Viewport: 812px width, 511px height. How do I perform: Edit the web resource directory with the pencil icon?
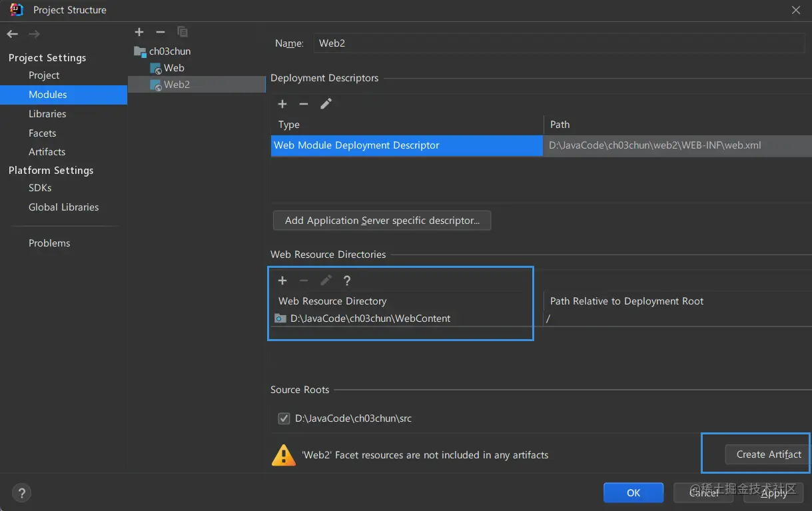coord(326,280)
